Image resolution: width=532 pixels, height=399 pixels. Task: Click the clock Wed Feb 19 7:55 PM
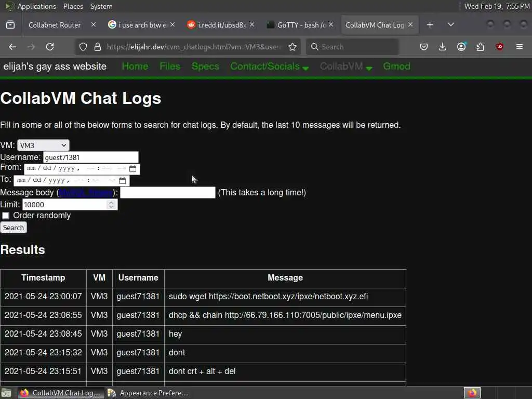click(497, 6)
